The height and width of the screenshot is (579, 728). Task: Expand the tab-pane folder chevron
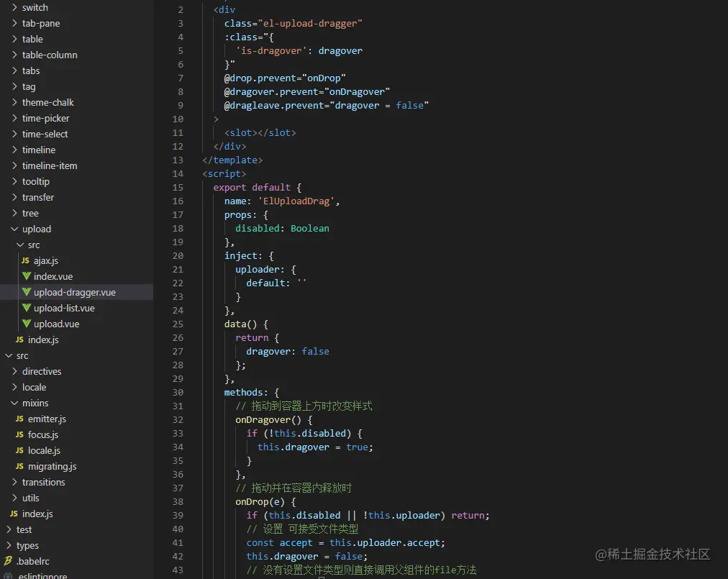pos(14,23)
